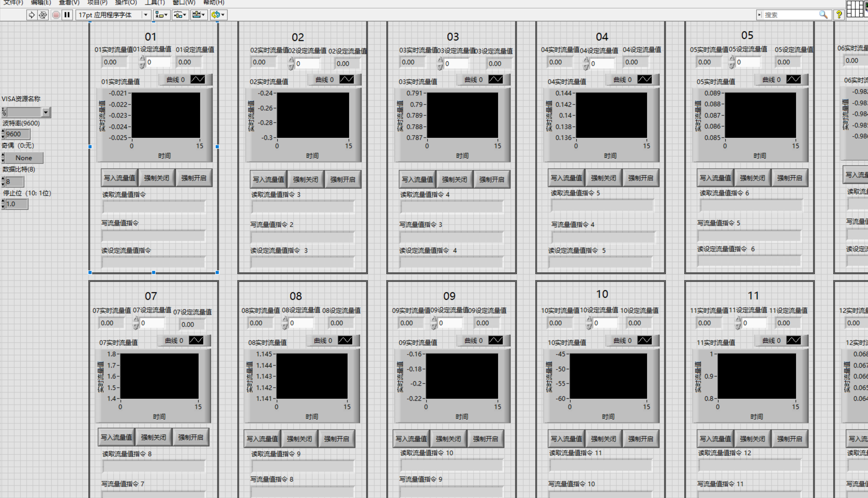The height and width of the screenshot is (498, 868).
Task: Click the 波特率 9600 input field
Action: (17, 134)
